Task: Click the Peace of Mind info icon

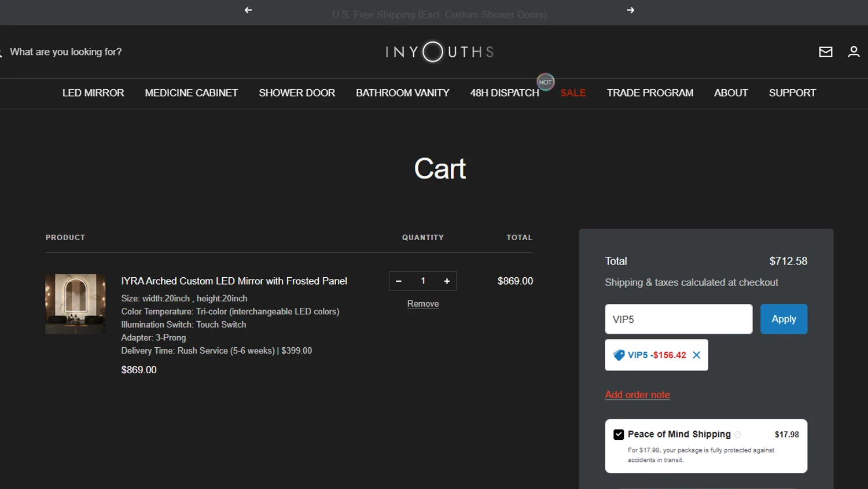Action: (738, 435)
